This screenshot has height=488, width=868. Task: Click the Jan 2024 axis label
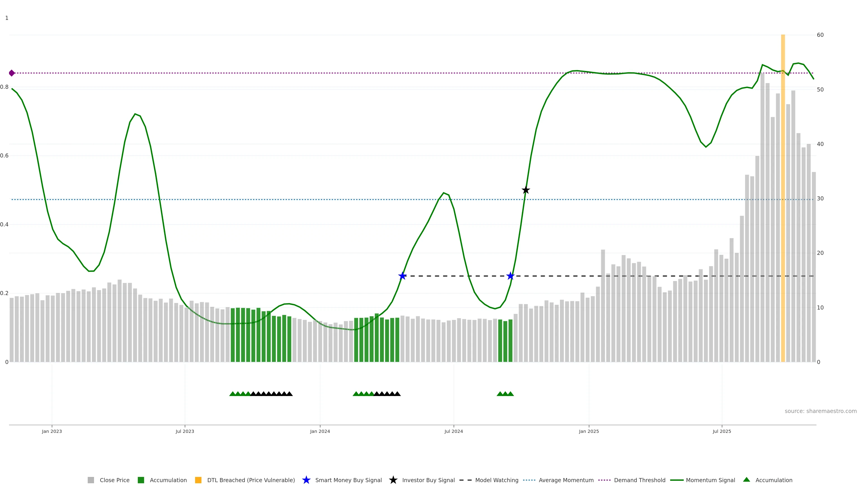[320, 431]
